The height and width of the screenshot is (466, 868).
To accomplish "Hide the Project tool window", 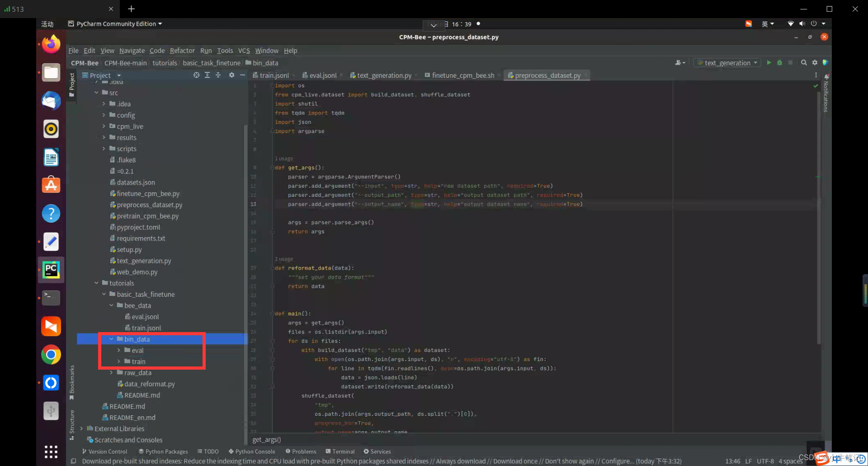I will 242,75.
